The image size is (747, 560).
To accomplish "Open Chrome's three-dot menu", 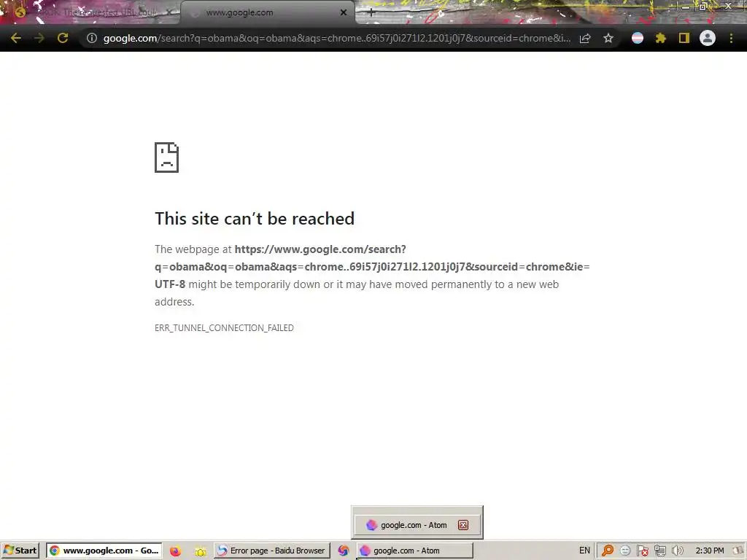I will point(731,38).
